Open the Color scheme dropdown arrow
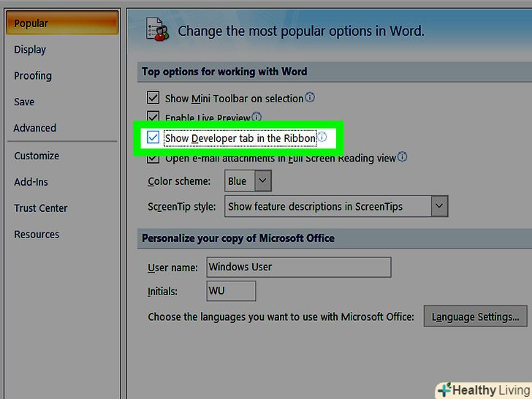 pos(263,180)
